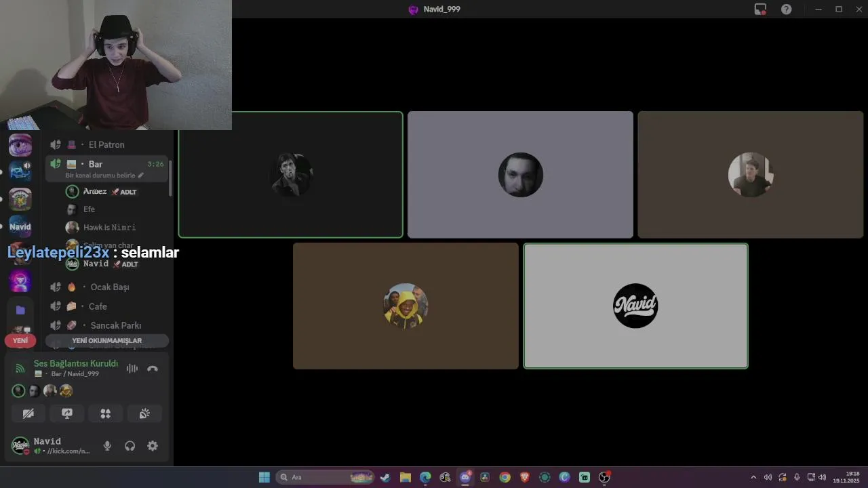Open the soundboard button

[144, 413]
